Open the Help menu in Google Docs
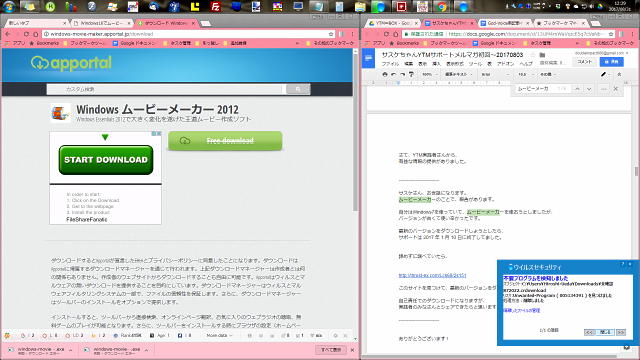The image size is (640, 360). (526, 64)
